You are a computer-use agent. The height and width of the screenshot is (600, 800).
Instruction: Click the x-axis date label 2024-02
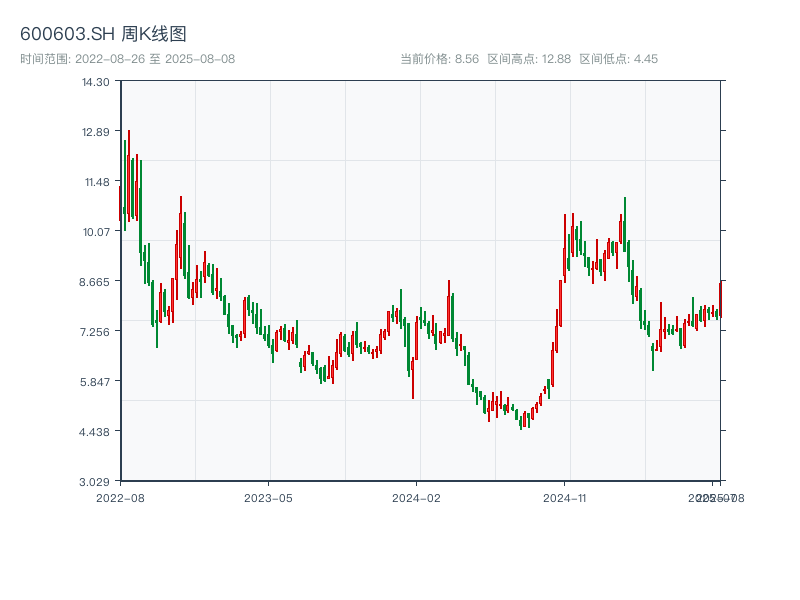click(x=416, y=498)
